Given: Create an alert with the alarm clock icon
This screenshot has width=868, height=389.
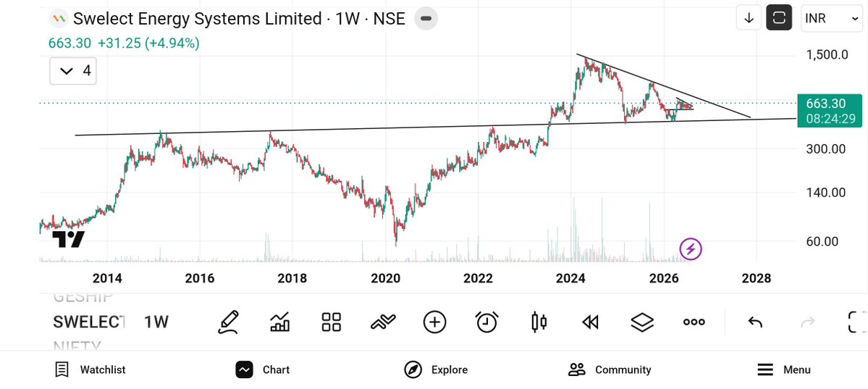Looking at the screenshot, I should [x=487, y=322].
